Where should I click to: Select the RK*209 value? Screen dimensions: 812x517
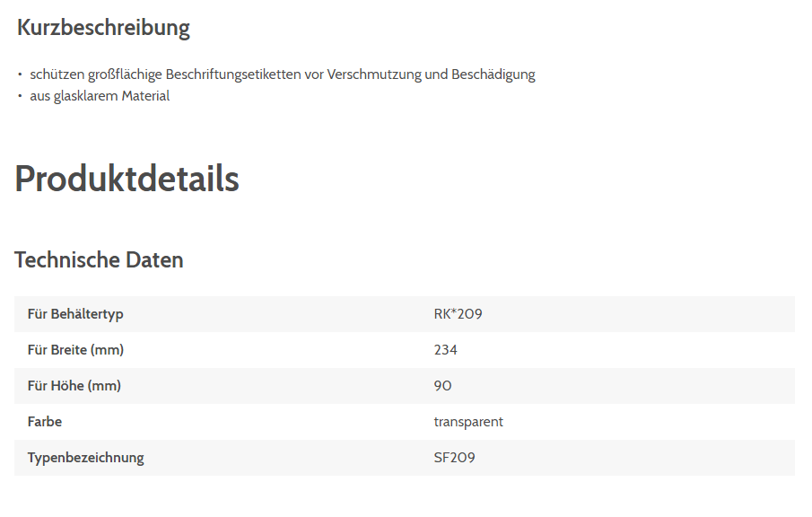(x=458, y=314)
